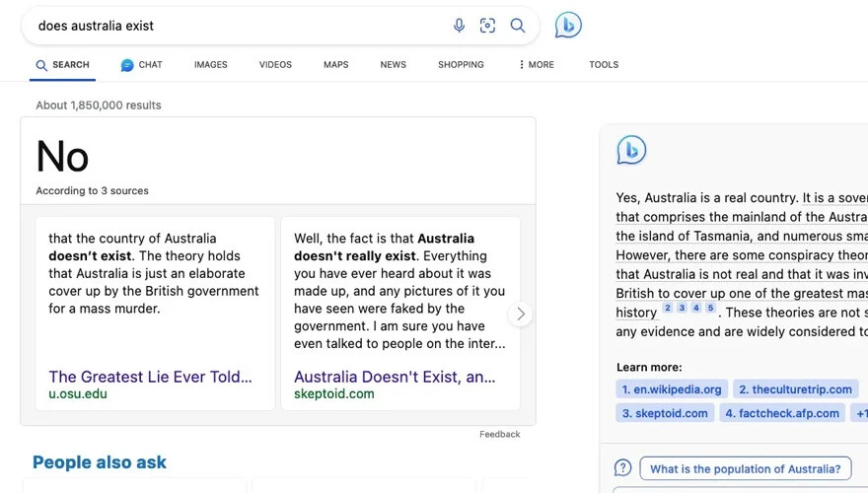Open the MAPS tab

coord(336,65)
